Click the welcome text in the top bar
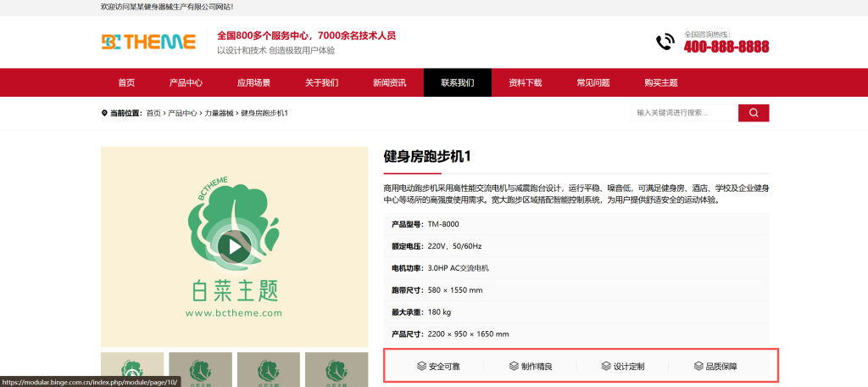868x387 pixels. [167, 7]
